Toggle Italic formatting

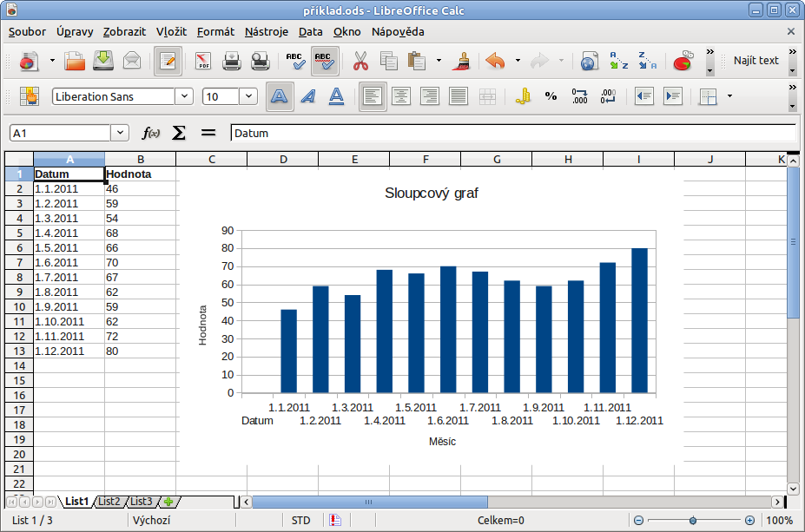pos(308,96)
